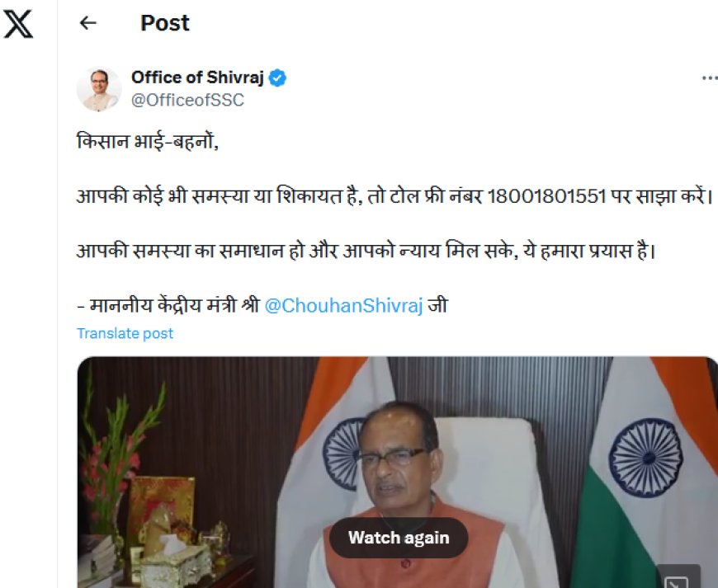718x588 pixels.
Task: Click the माननीय केंद्रीय मंत्री signature text
Action: pyautogui.click(x=175, y=306)
